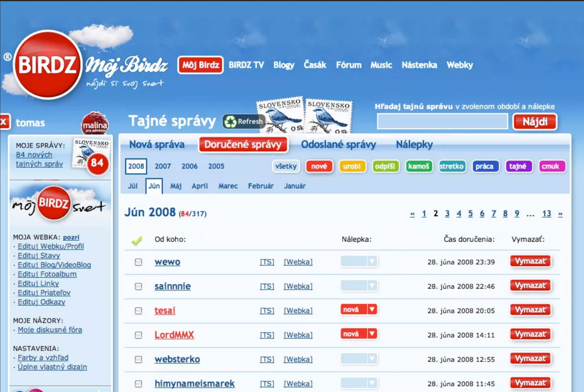Click the first Slovensko bird stamp

click(280, 115)
